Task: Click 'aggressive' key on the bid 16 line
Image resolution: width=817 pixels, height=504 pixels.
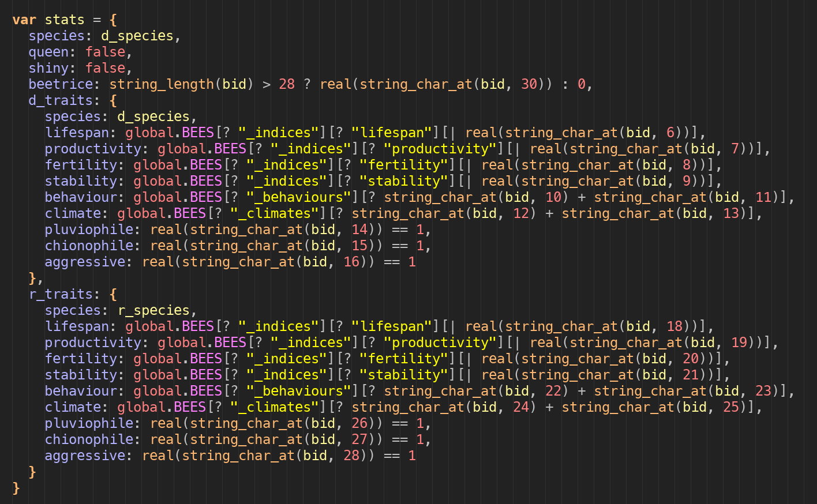Action: tap(85, 262)
